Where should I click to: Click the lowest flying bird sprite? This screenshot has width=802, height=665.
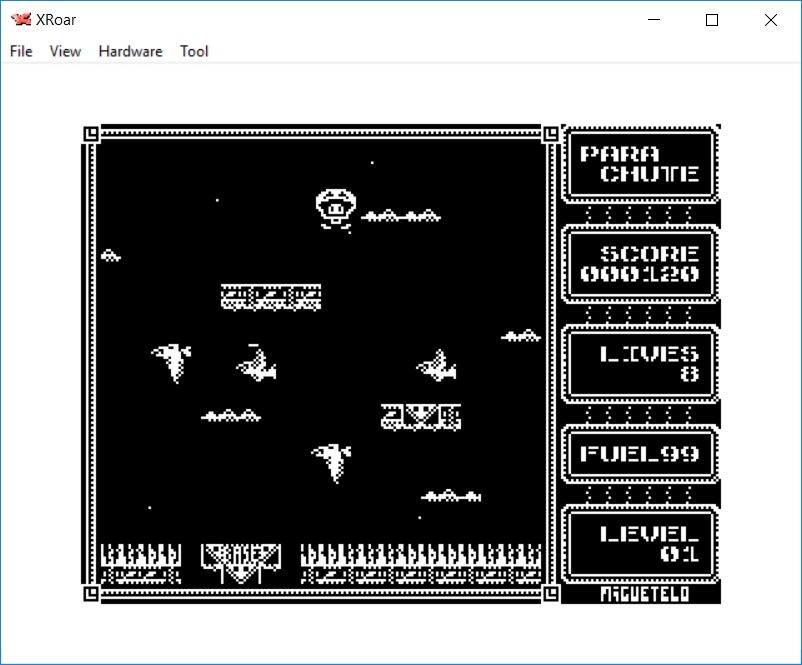coord(331,462)
